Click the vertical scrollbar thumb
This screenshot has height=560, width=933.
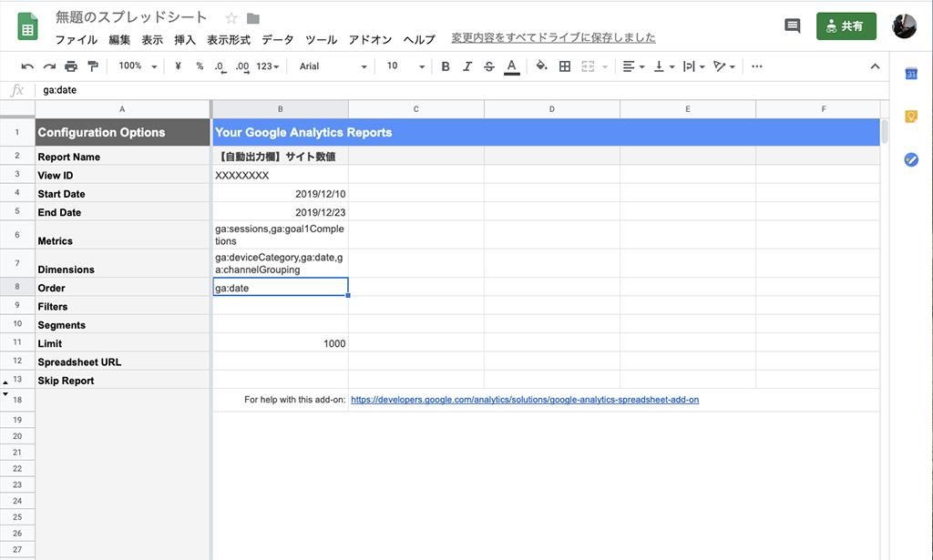tap(885, 131)
